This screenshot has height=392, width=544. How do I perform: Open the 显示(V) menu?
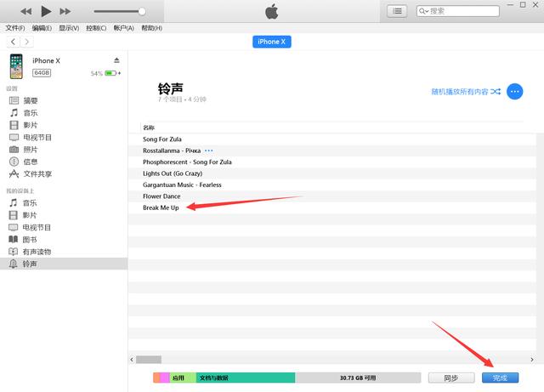[69, 28]
